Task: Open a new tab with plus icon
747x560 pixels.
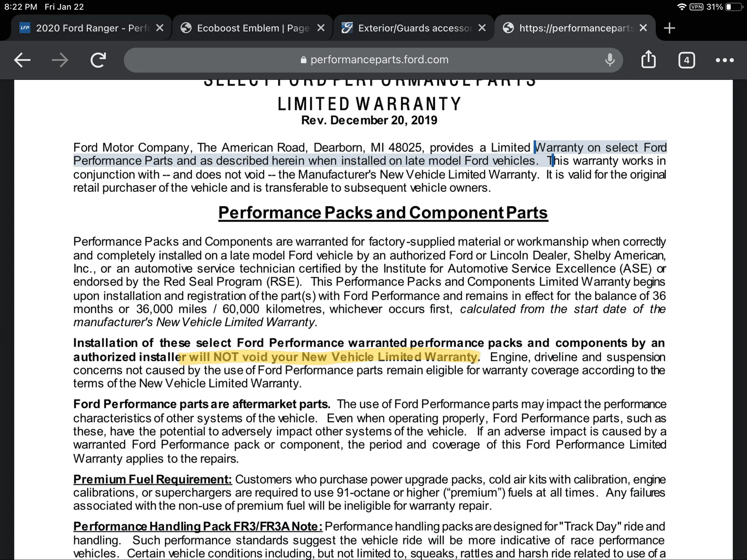Action: pyautogui.click(x=669, y=28)
